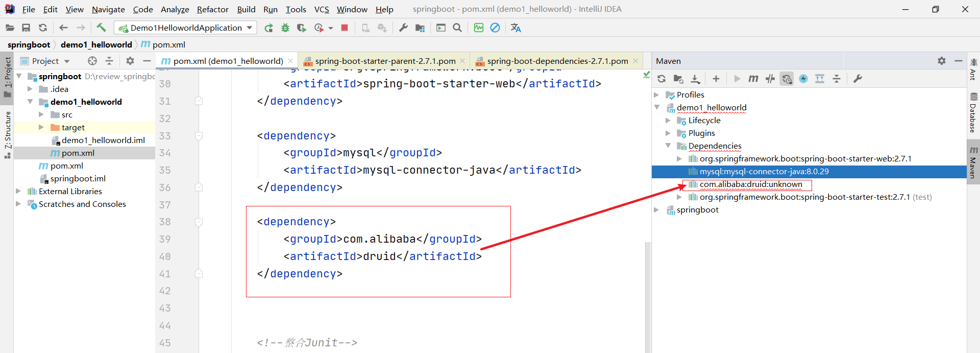
Task: Click the translate icon in main toolbar
Action: pos(516,28)
